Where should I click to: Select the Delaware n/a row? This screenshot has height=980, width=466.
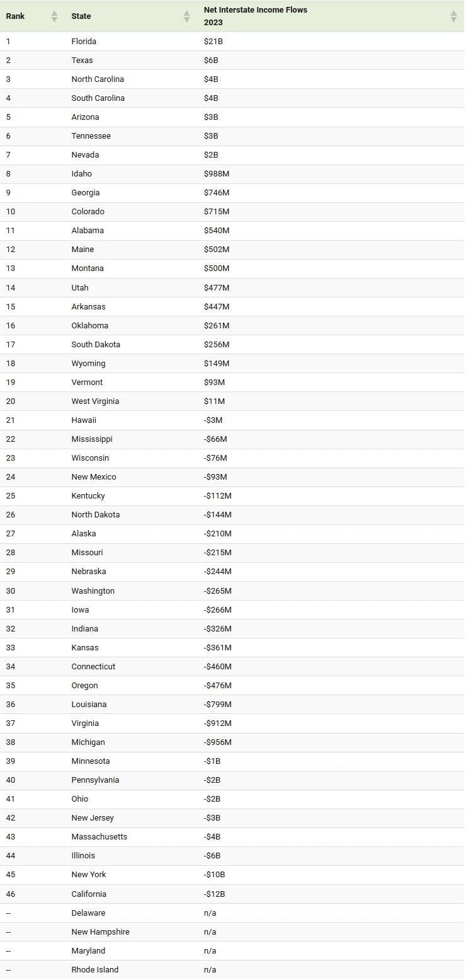pos(232,913)
